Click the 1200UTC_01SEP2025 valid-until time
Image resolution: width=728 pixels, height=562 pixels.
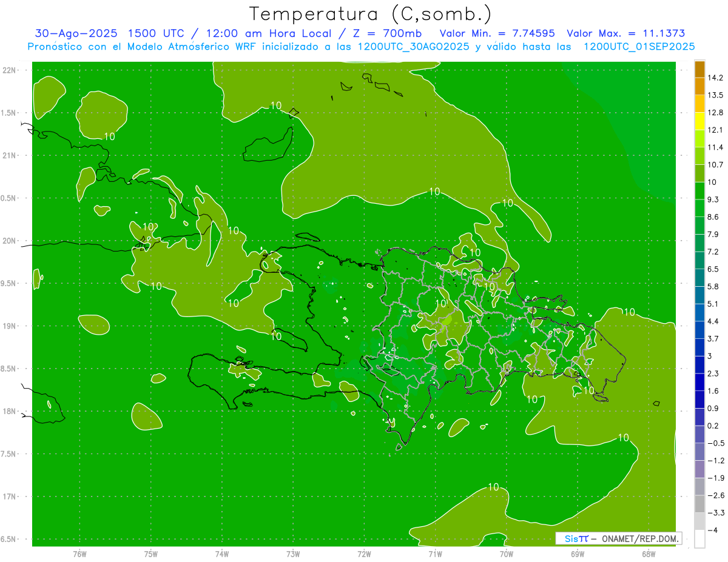coord(639,47)
